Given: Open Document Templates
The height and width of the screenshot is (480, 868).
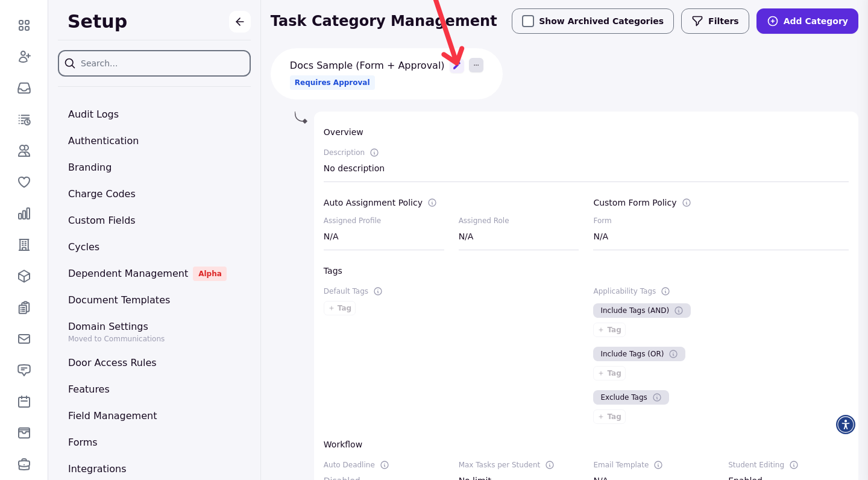Looking at the screenshot, I should point(119,300).
